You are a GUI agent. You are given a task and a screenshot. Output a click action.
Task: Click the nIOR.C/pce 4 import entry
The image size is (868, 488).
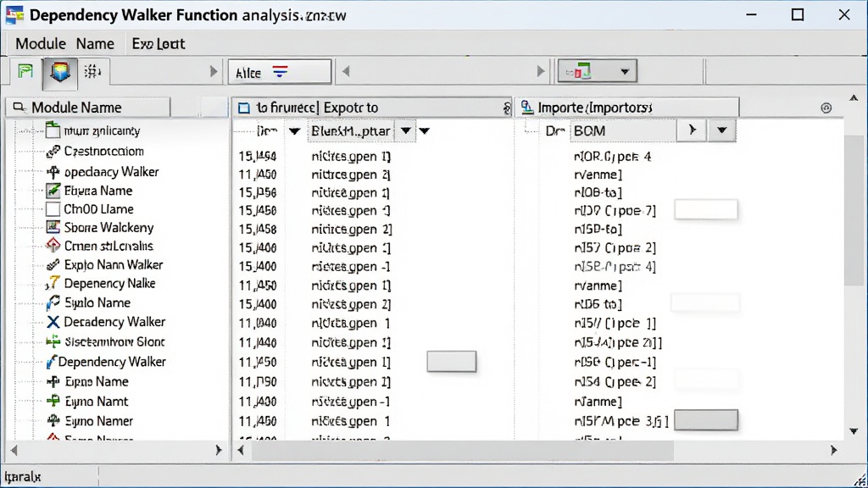(613, 157)
